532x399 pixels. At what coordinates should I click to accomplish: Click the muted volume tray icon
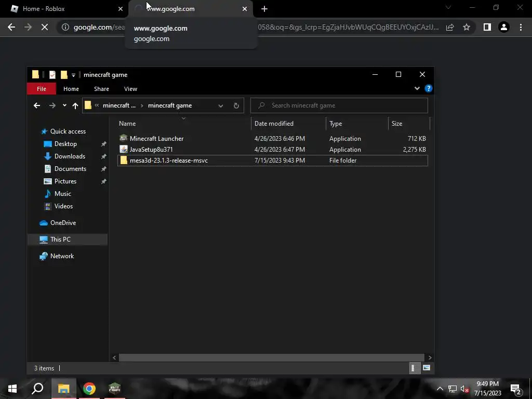[464, 389]
